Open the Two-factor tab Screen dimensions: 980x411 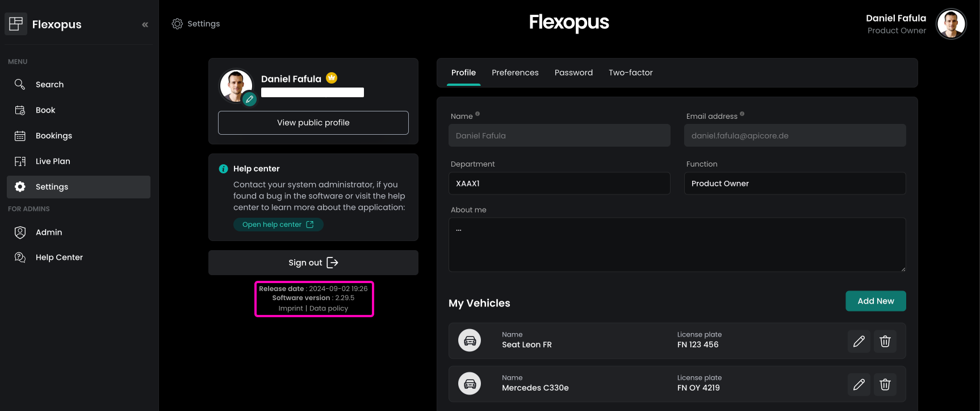pyautogui.click(x=630, y=73)
